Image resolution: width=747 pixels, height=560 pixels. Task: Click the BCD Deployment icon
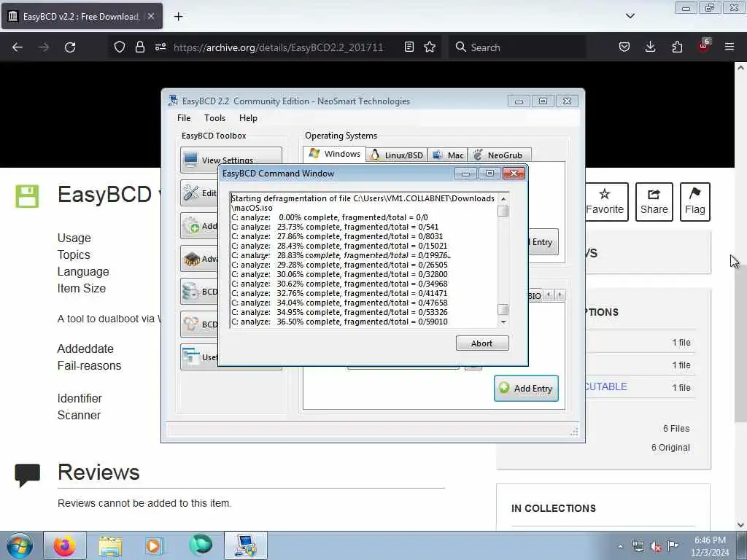191,324
